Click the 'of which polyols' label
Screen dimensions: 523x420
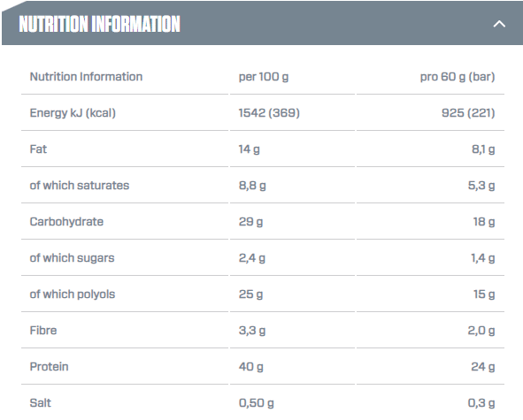73,294
